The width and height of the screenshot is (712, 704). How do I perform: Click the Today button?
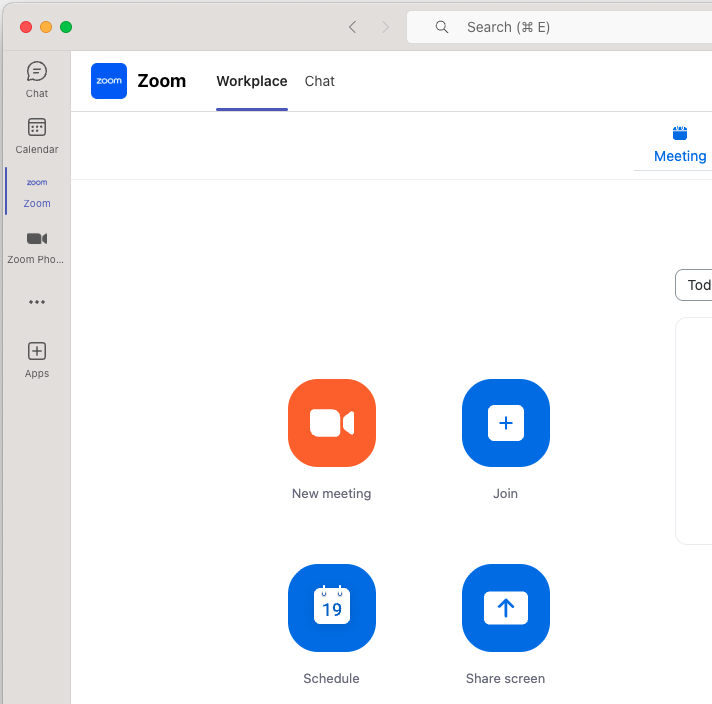tap(697, 285)
